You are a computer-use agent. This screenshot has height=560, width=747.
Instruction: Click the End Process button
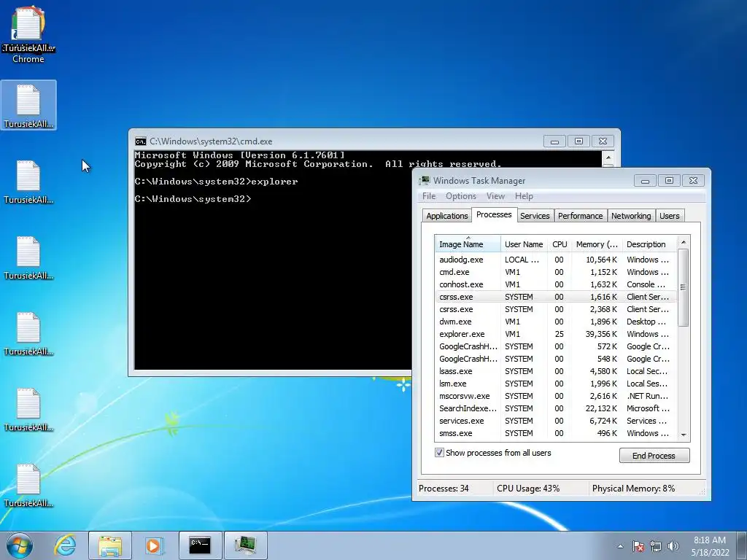click(654, 455)
